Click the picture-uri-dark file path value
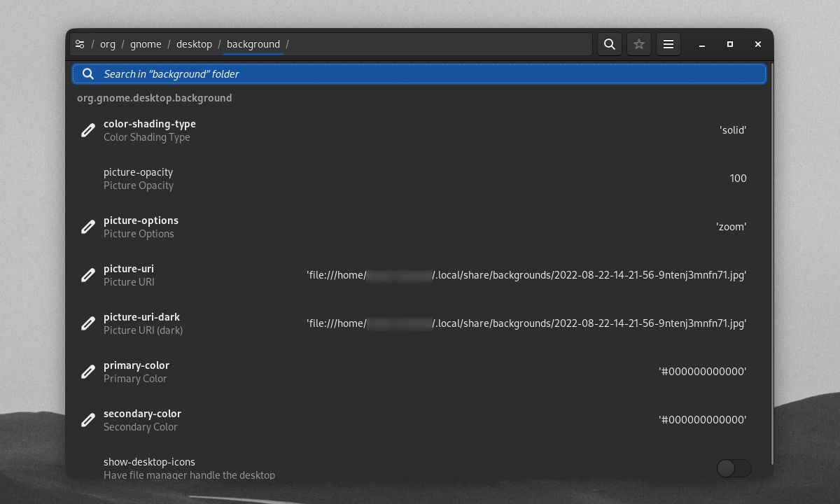Image resolution: width=840 pixels, height=504 pixels. click(x=526, y=323)
